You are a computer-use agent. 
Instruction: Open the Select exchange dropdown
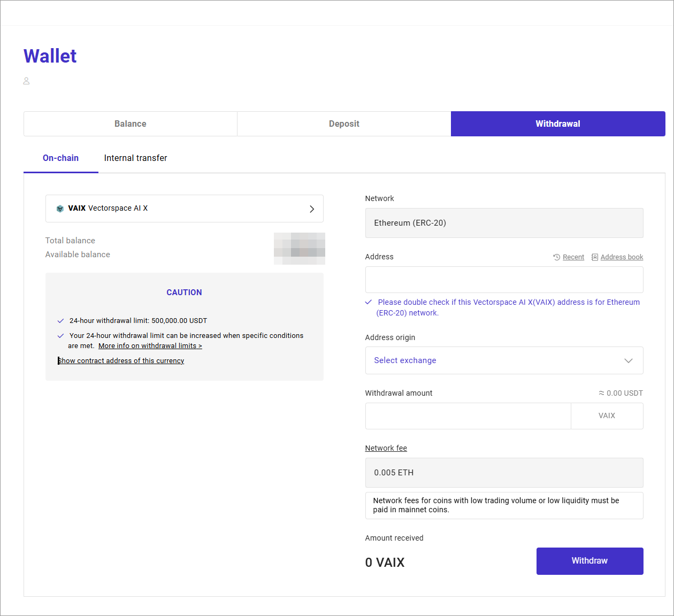(504, 360)
